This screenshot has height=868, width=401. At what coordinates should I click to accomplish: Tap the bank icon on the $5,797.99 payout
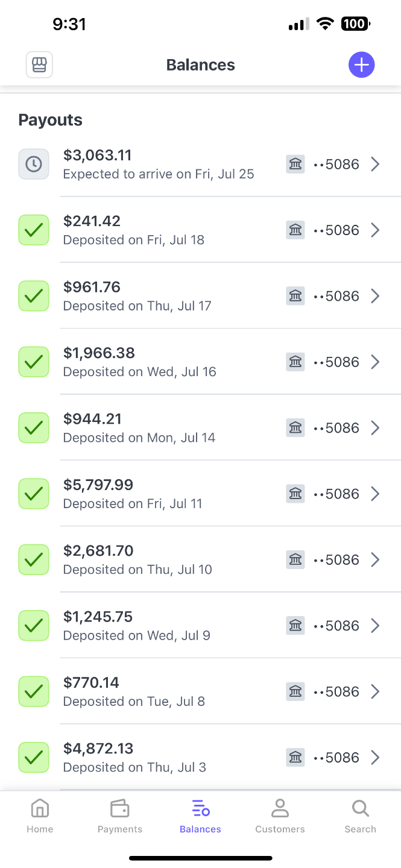click(x=295, y=494)
